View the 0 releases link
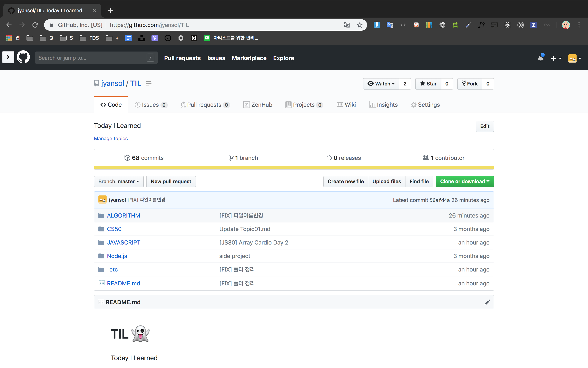This screenshot has width=588, height=368. point(344,158)
